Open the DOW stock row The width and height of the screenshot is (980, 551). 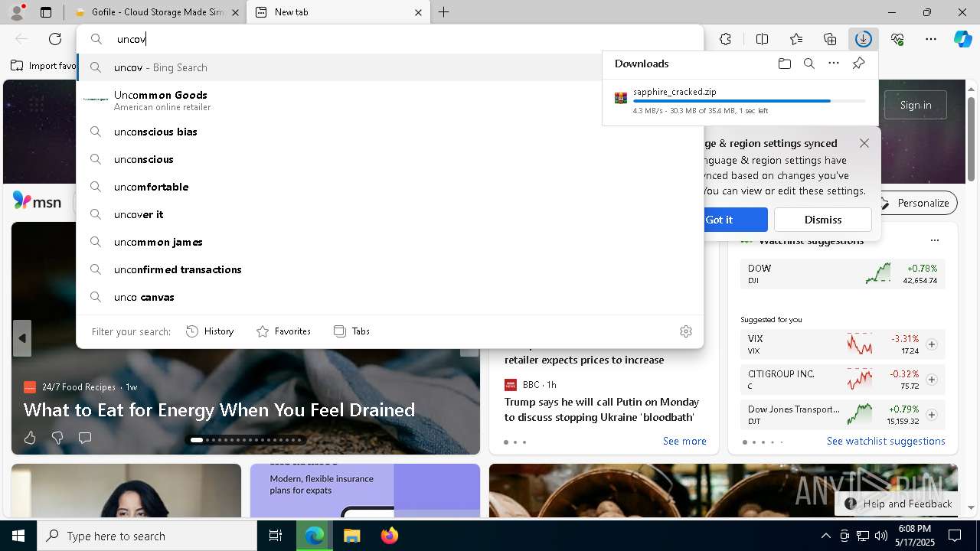[x=842, y=274]
